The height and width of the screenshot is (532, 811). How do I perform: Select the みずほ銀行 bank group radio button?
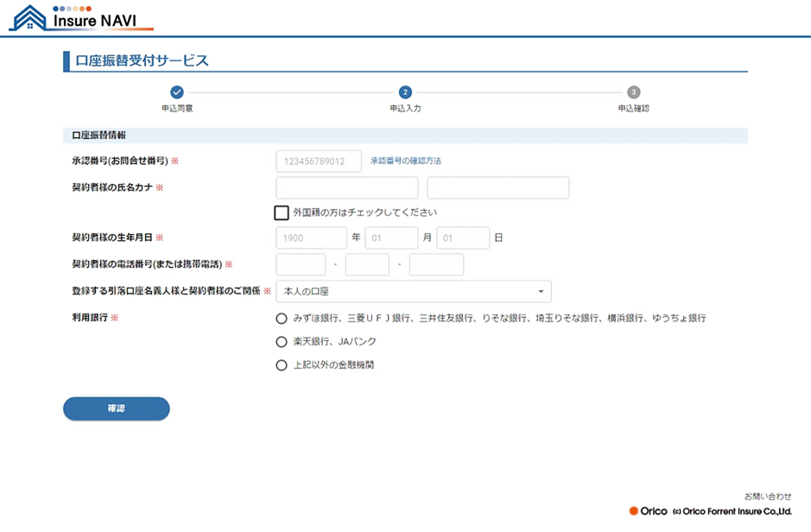tap(282, 318)
